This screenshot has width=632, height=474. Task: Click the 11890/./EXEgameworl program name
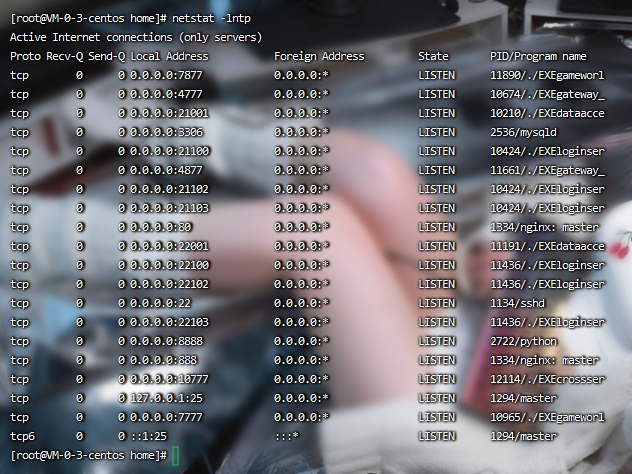click(547, 75)
